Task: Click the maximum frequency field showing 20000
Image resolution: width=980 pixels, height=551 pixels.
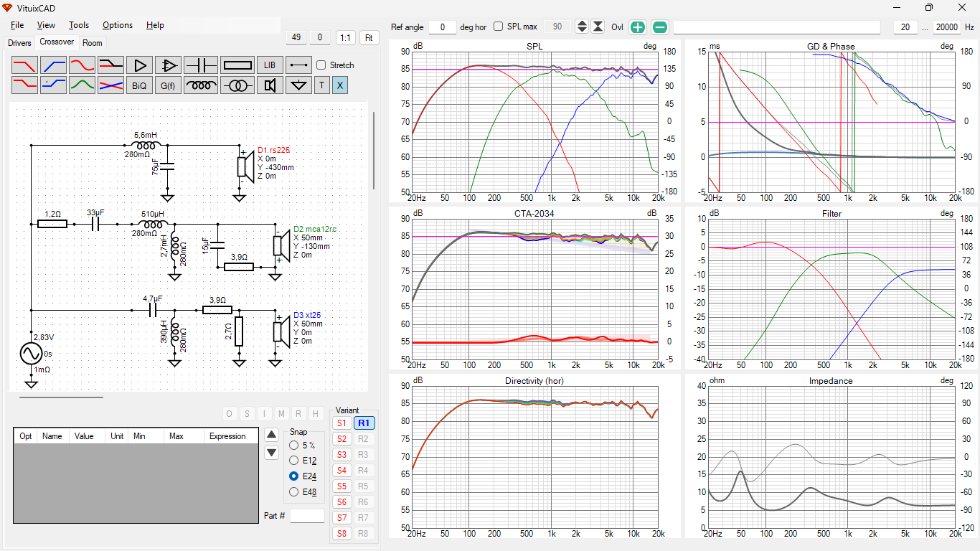Action: click(947, 27)
